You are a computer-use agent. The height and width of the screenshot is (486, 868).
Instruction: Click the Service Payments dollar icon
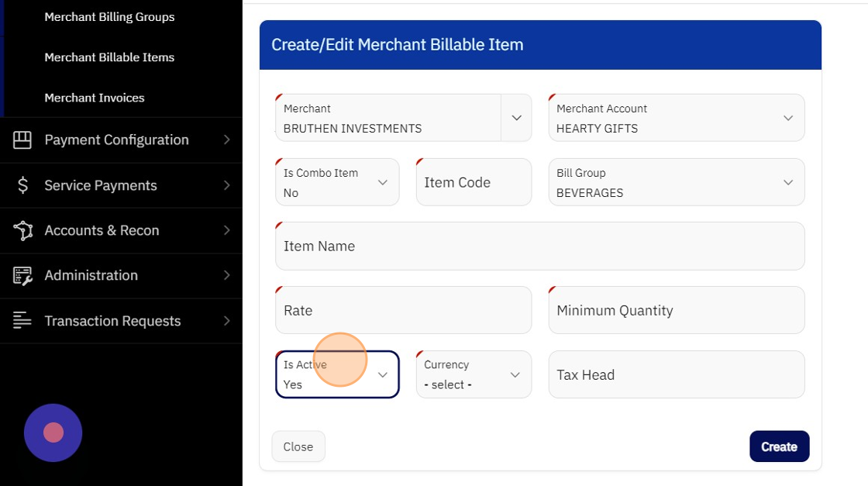[22, 185]
